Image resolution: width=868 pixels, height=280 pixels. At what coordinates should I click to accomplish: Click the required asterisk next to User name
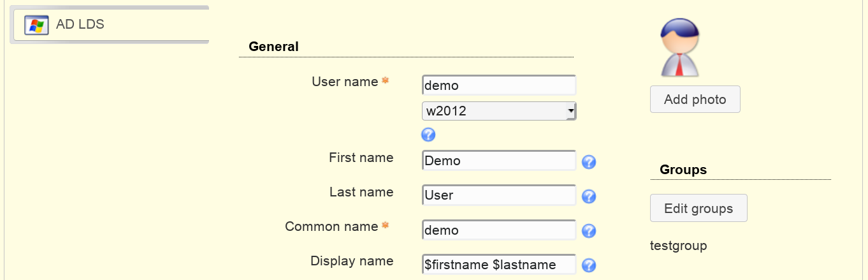click(x=385, y=81)
